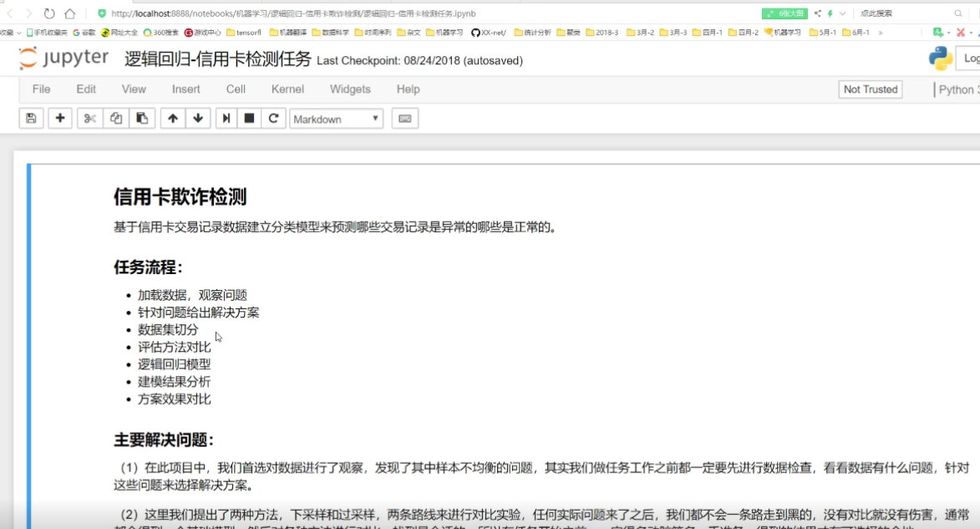Click the Not Trusted button

[870, 89]
